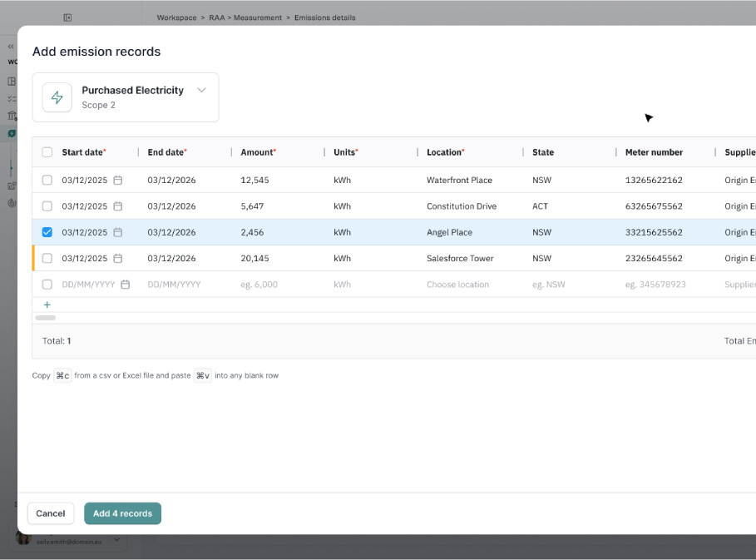Click the Units column header

346,152
